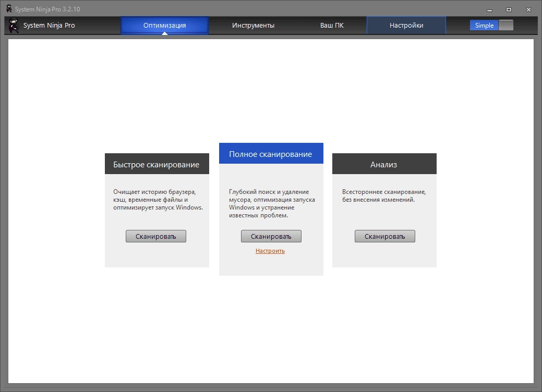Image resolution: width=542 pixels, height=392 pixels.
Task: Click text 'Очищает историю браузера'
Action: 154,192
